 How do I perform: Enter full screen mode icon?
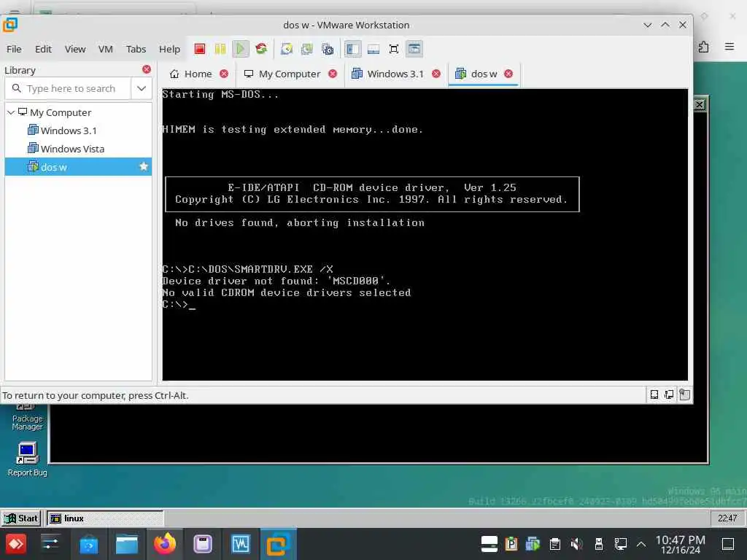click(x=394, y=49)
